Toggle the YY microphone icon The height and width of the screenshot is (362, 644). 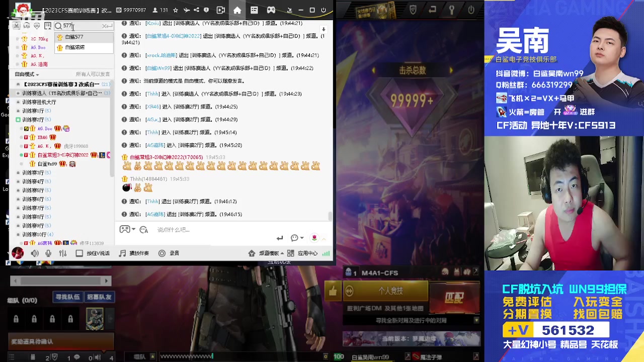pyautogui.click(x=48, y=253)
